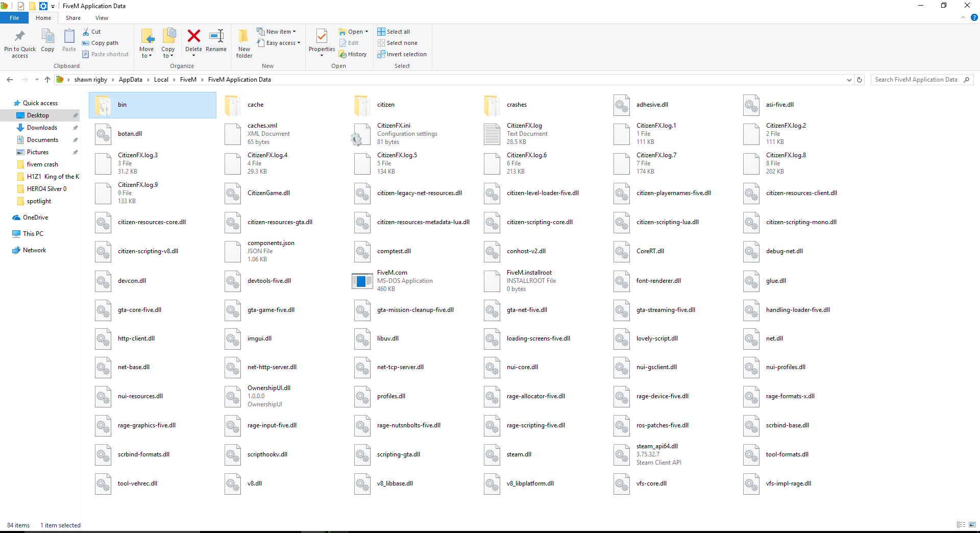Screen dimensions: 980x533
Task: Click the History icon
Action: [342, 54]
